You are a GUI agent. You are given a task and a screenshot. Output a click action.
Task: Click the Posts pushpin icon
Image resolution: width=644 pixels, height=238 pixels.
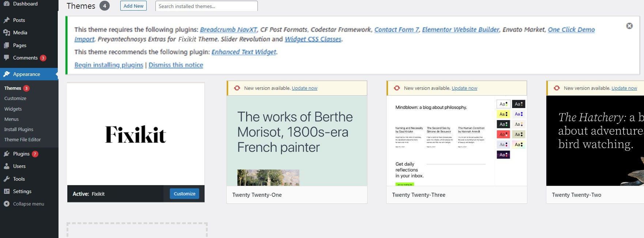pos(7,20)
